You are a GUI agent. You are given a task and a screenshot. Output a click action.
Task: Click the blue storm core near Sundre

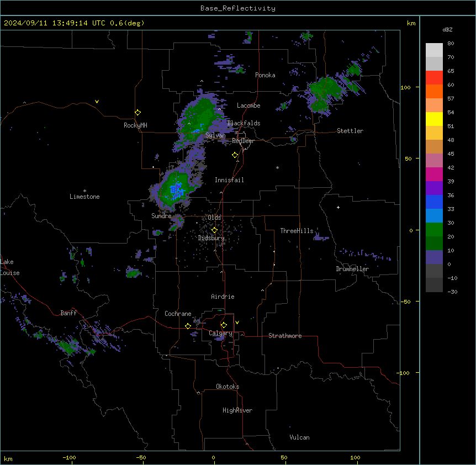tap(176, 190)
